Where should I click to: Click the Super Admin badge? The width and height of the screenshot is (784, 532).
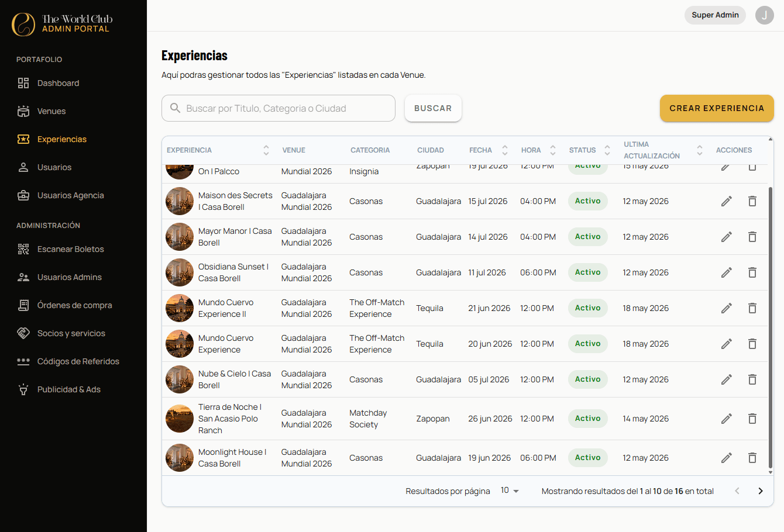click(715, 15)
